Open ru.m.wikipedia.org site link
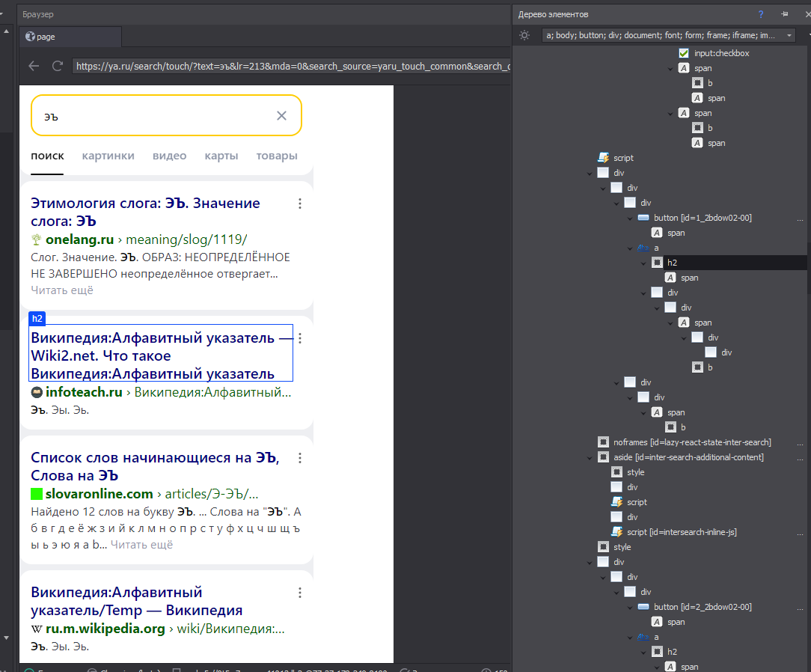This screenshot has height=672, width=811. coord(105,629)
